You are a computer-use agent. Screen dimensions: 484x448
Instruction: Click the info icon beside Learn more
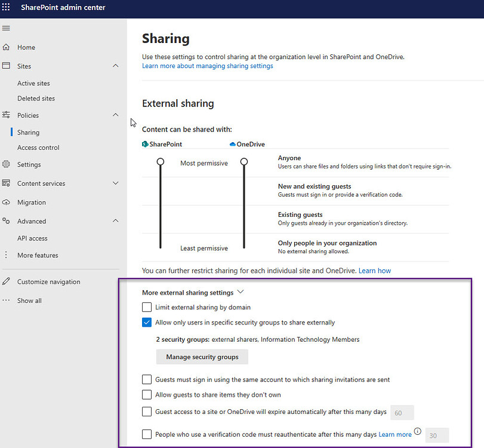[x=417, y=431]
